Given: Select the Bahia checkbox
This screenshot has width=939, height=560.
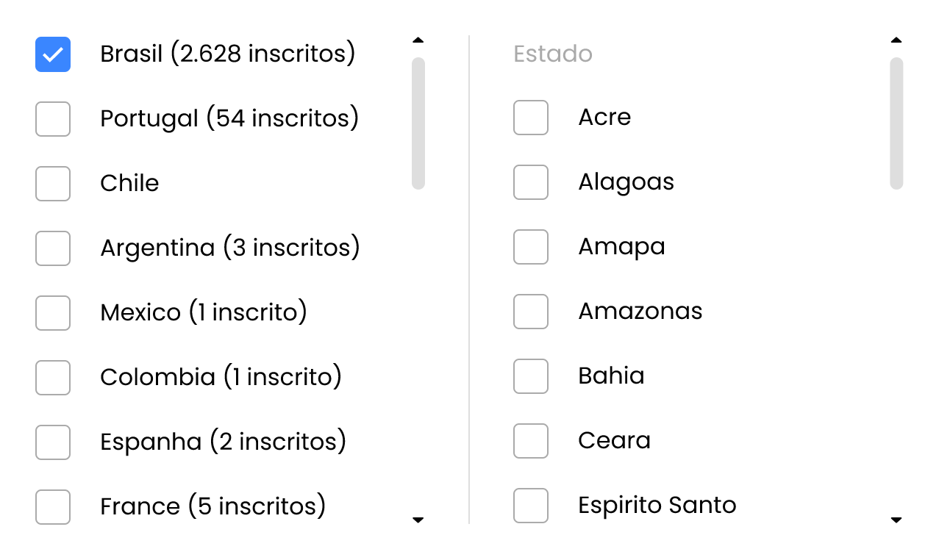Looking at the screenshot, I should 530,376.
